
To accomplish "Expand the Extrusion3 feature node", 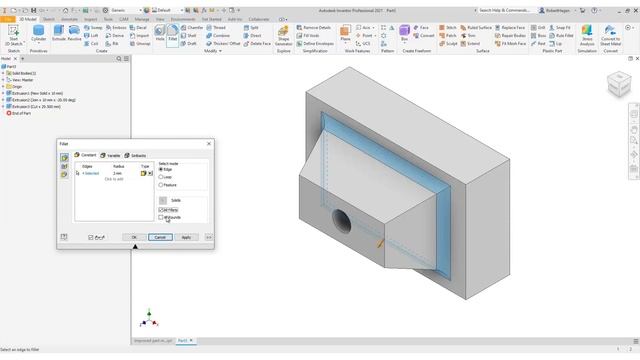I will (x=3, y=107).
